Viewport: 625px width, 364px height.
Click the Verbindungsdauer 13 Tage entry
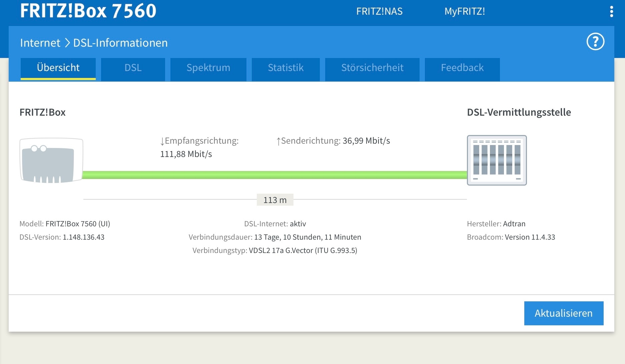(x=275, y=237)
